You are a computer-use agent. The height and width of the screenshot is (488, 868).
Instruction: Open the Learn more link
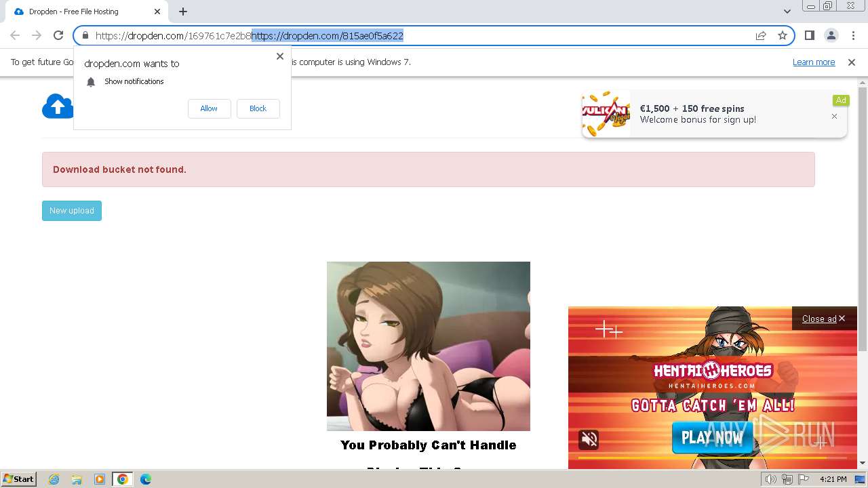[814, 62]
